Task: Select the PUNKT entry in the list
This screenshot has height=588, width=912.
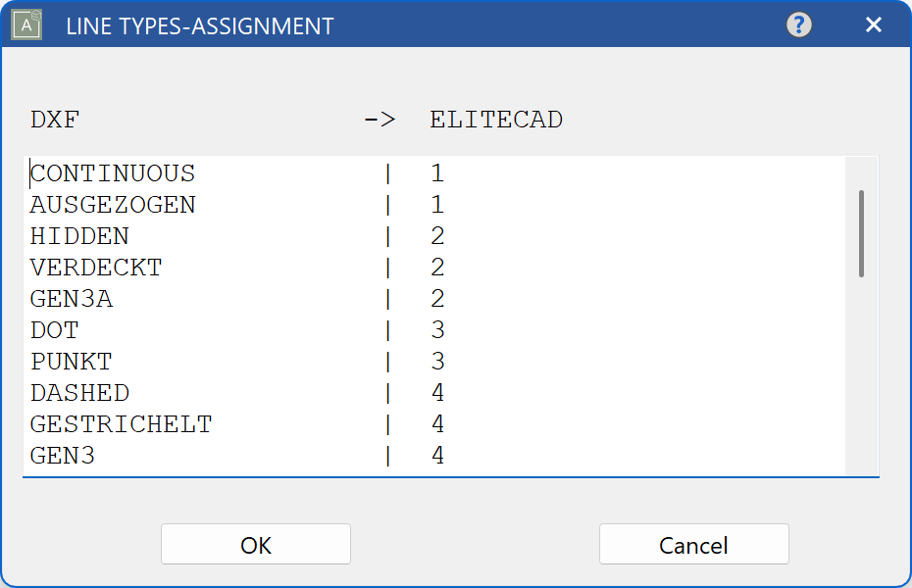Action: pyautogui.click(x=69, y=362)
